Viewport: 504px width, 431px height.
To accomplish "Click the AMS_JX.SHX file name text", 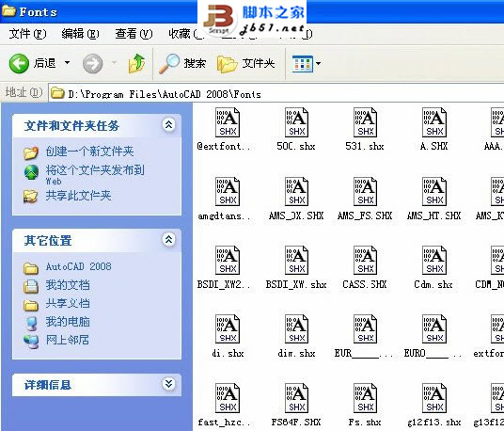I will pos(296,215).
